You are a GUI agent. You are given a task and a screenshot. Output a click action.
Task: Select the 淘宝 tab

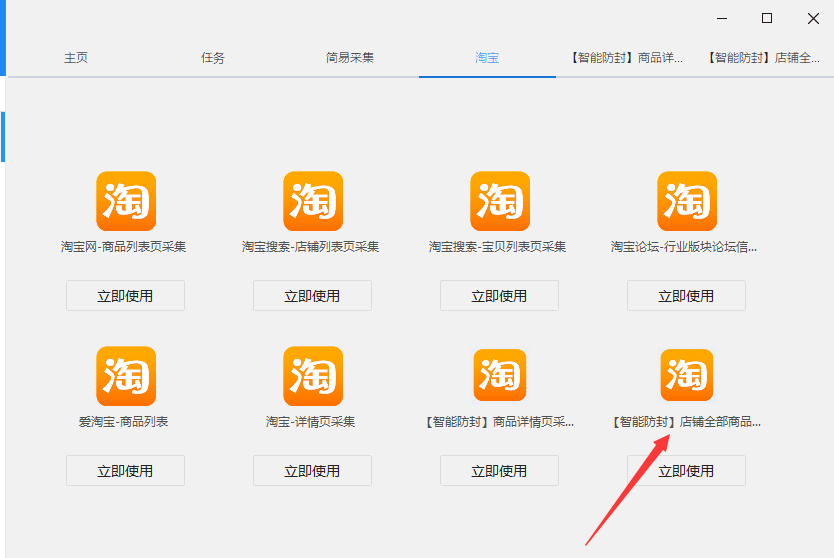(487, 58)
